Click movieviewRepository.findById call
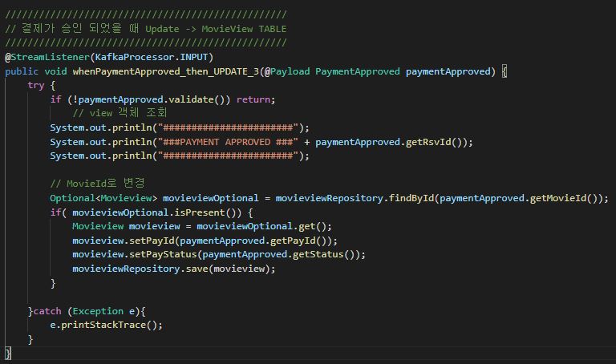This screenshot has height=364, width=616. pyautogui.click(x=355, y=198)
